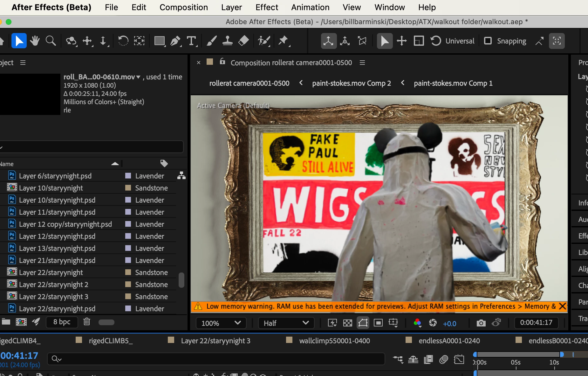Click the 3D position move gizmo icon
Screen dimensions: 588x376
(402, 41)
